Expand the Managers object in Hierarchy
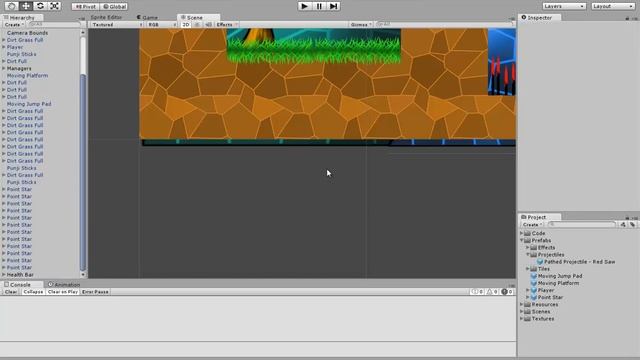The image size is (640, 360). point(4,69)
